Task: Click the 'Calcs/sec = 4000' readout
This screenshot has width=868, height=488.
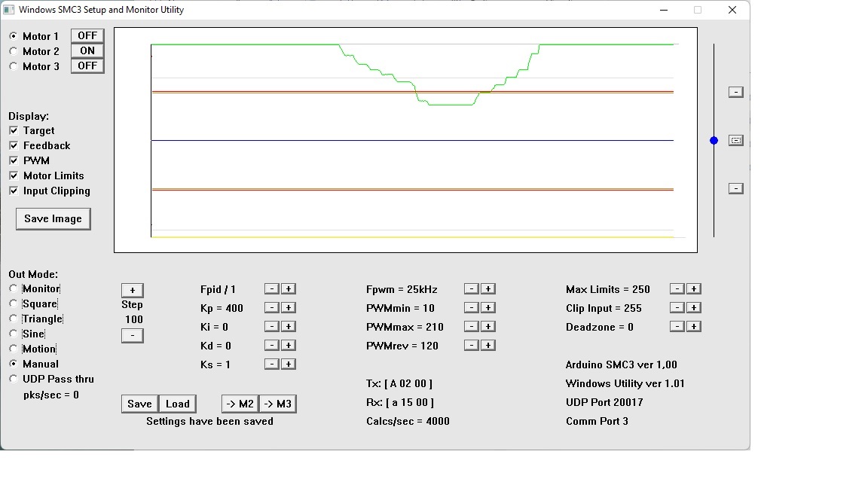Action: click(x=408, y=421)
